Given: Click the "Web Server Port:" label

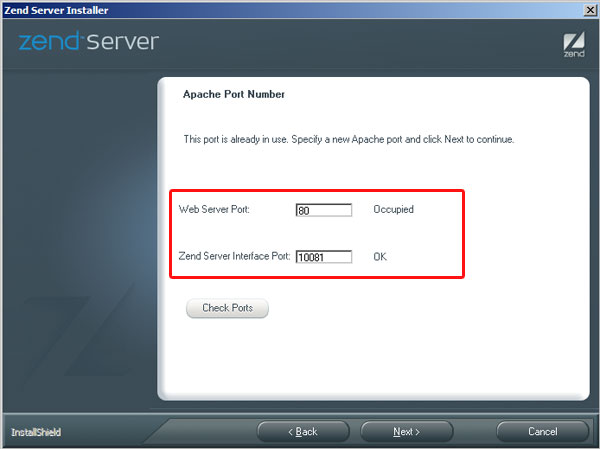Looking at the screenshot, I should click(x=214, y=209).
